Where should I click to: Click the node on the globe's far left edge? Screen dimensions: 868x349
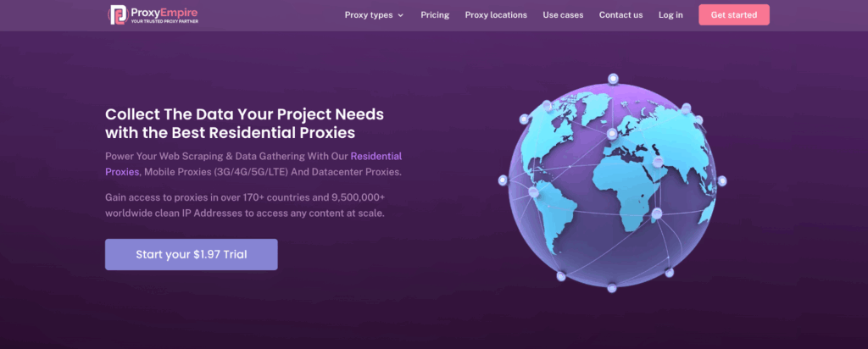pyautogui.click(x=503, y=180)
